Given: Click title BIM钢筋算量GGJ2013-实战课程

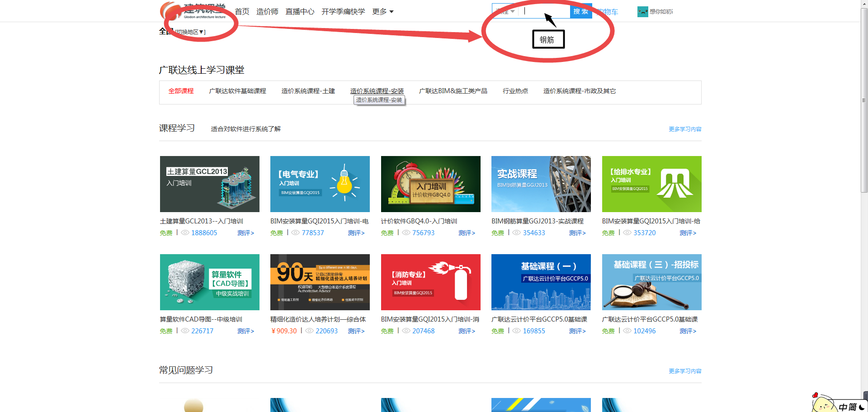Looking at the screenshot, I should pos(538,221).
